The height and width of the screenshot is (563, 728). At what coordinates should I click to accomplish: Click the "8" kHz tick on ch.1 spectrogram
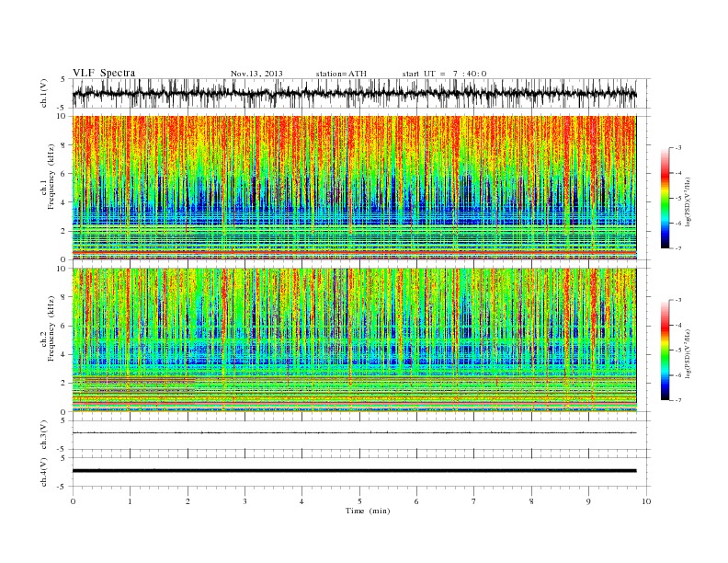(x=63, y=145)
